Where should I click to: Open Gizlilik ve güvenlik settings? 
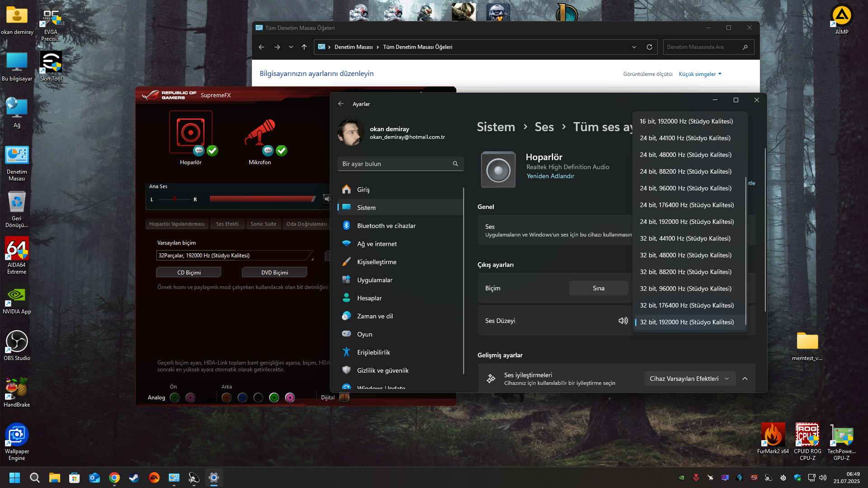click(x=400, y=370)
